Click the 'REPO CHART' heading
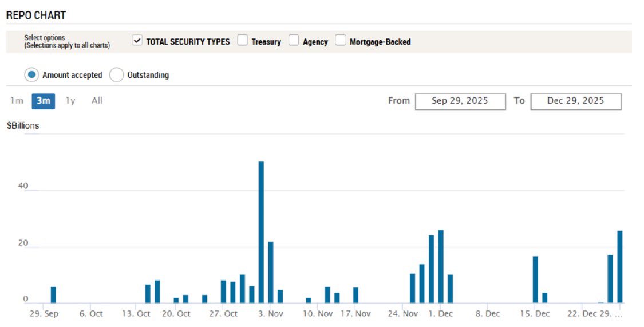 pyautogui.click(x=36, y=15)
